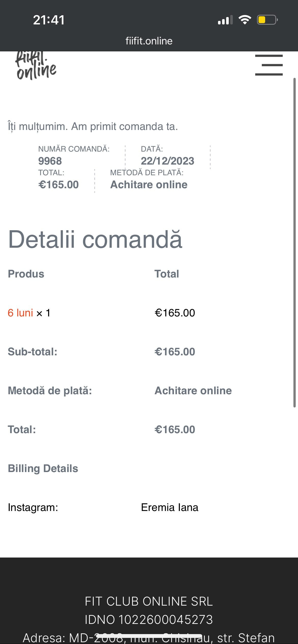Tap order number 9968
Image resolution: width=298 pixels, height=644 pixels.
click(50, 161)
